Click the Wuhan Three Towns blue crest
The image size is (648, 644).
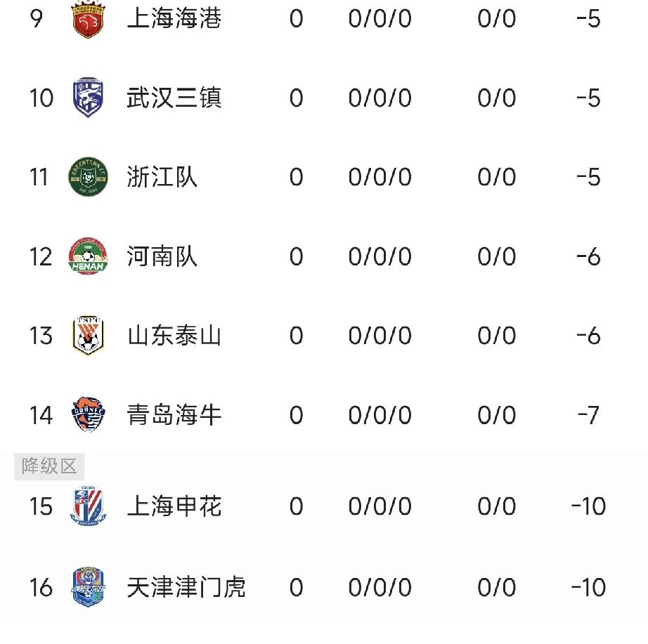pyautogui.click(x=88, y=98)
